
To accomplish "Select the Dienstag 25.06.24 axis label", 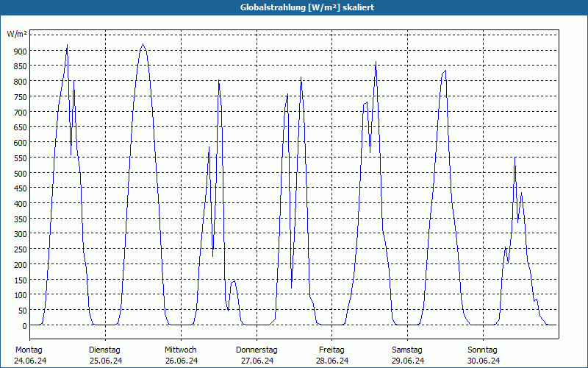I will pyautogui.click(x=105, y=355).
